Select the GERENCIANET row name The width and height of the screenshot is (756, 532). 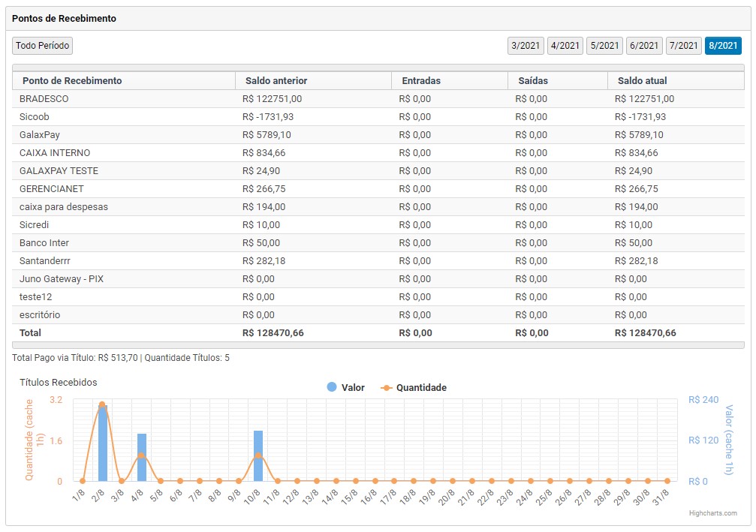coord(52,189)
